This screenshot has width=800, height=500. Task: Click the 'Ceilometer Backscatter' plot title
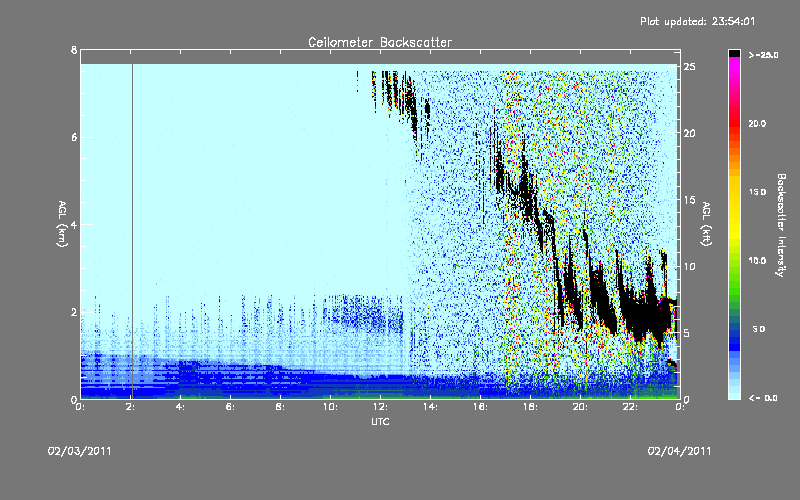380,42
